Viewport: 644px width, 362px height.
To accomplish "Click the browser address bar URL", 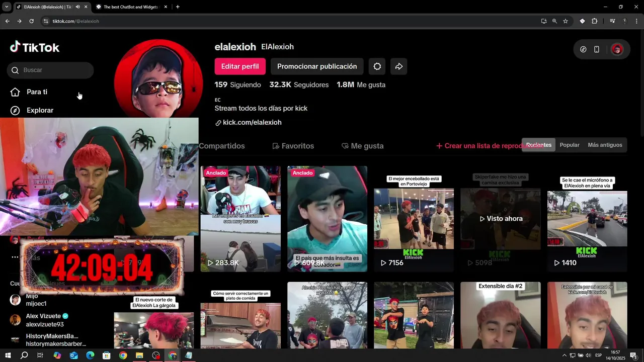I will (x=76, y=21).
